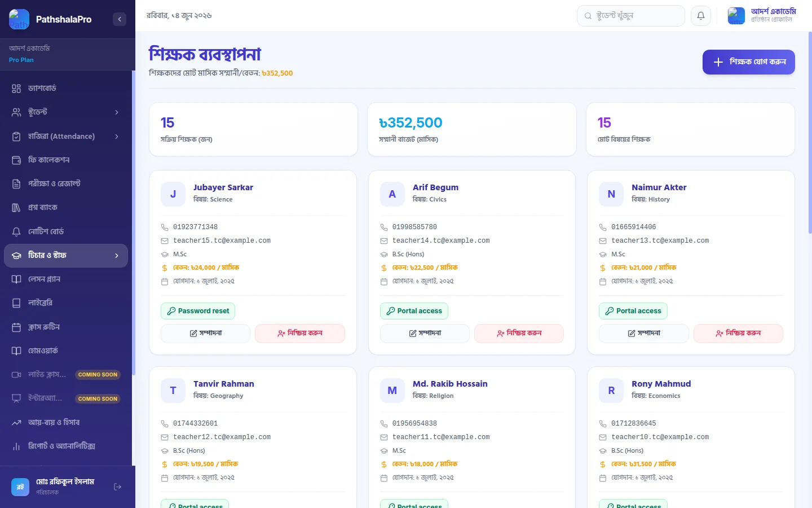Click the graduation cap icon for টিচার ও স্টাফ
This screenshot has height=508, width=812.
[x=16, y=256]
